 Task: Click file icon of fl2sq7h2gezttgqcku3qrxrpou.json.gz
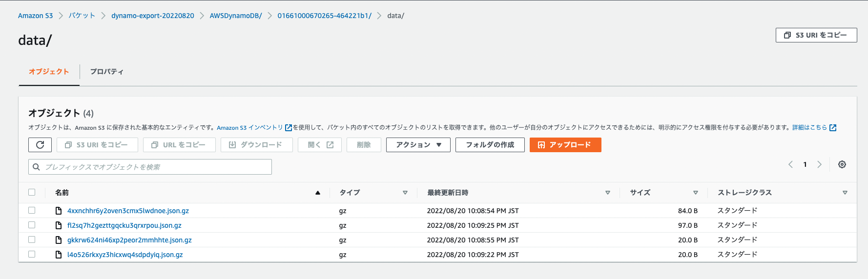[59, 225]
